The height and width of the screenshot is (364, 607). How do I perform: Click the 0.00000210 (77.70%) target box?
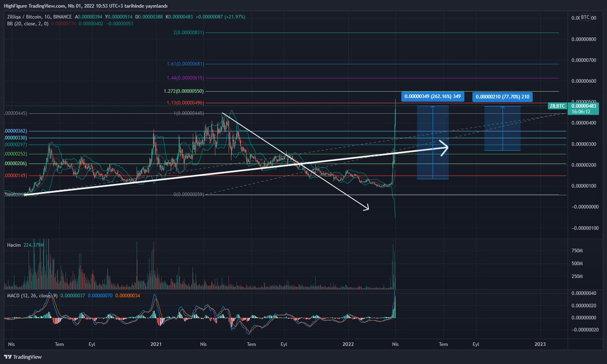(502, 96)
